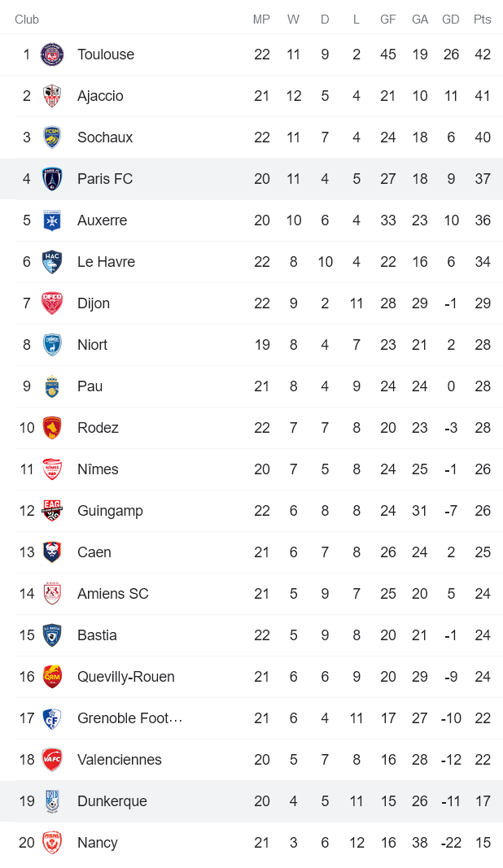Image resolution: width=503 pixels, height=868 pixels.
Task: Select the Valenciennes logo icon
Action: [x=51, y=759]
